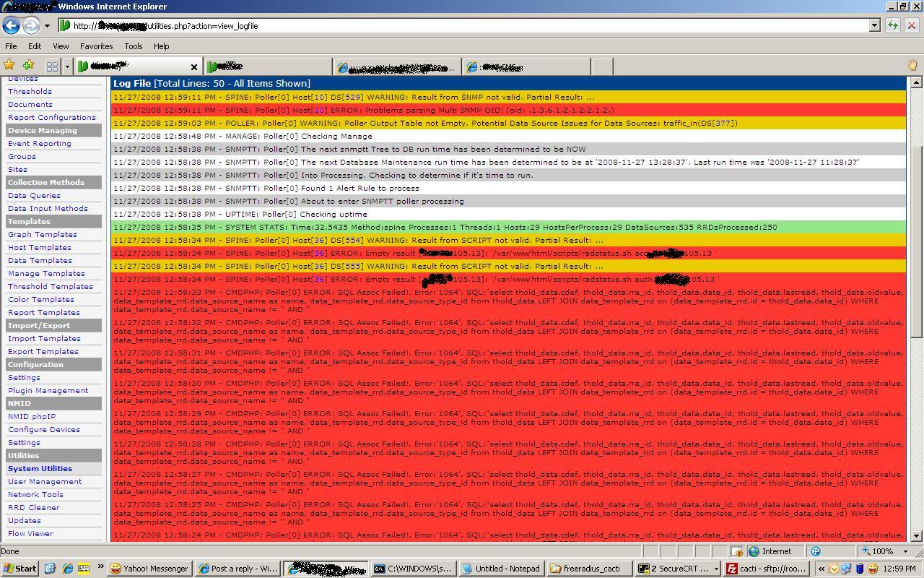
Task: Open Yahoo! Messenger taskbar button
Action: click(x=149, y=569)
